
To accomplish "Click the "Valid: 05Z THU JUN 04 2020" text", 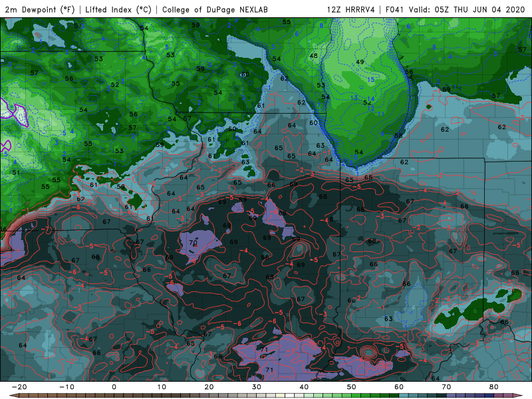I will click(467, 9).
